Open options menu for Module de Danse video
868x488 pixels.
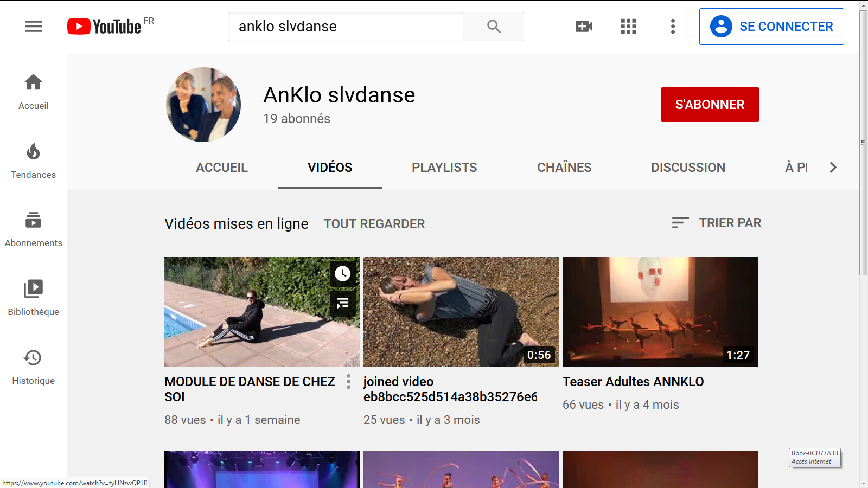(348, 382)
